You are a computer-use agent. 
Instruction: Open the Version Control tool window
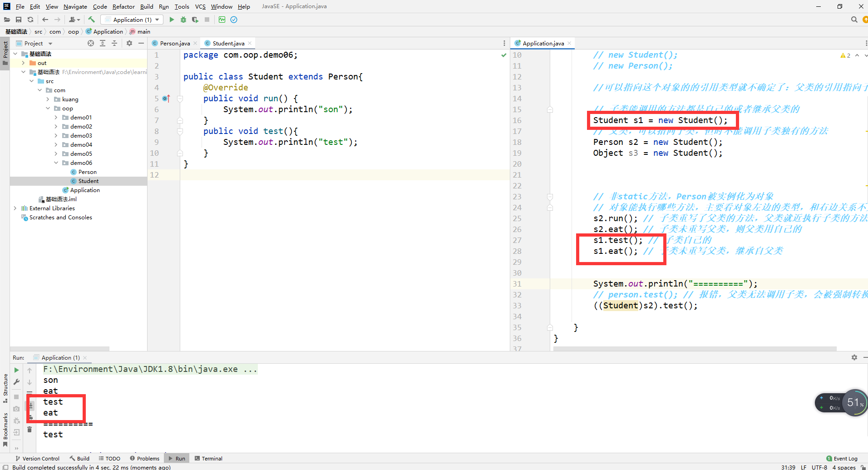37,458
